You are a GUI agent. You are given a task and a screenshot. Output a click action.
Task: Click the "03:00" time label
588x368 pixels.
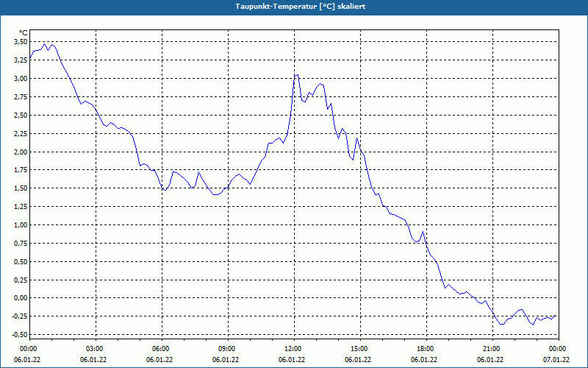coord(96,349)
